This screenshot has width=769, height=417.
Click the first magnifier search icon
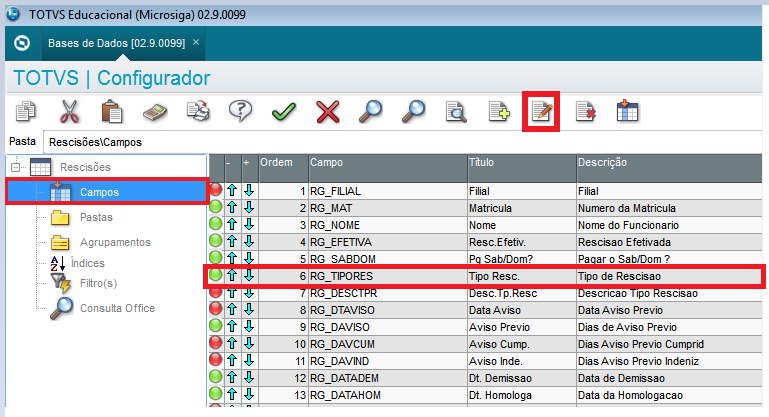pyautogui.click(x=370, y=111)
